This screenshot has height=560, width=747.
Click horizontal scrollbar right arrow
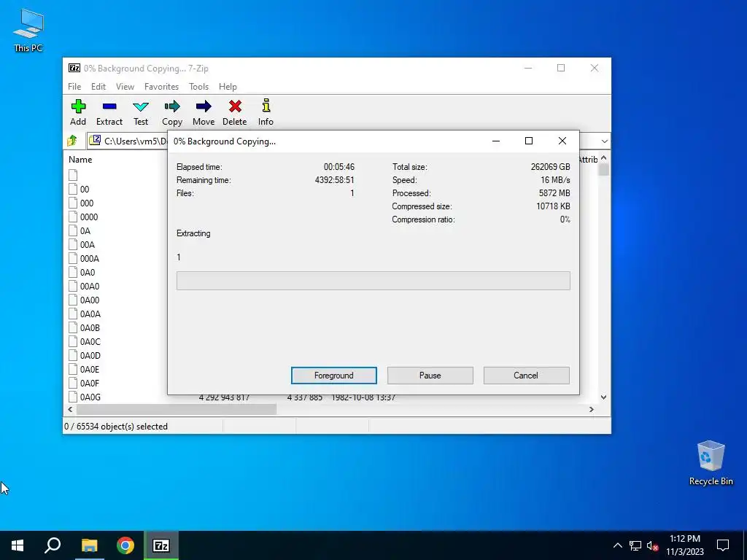pyautogui.click(x=592, y=409)
